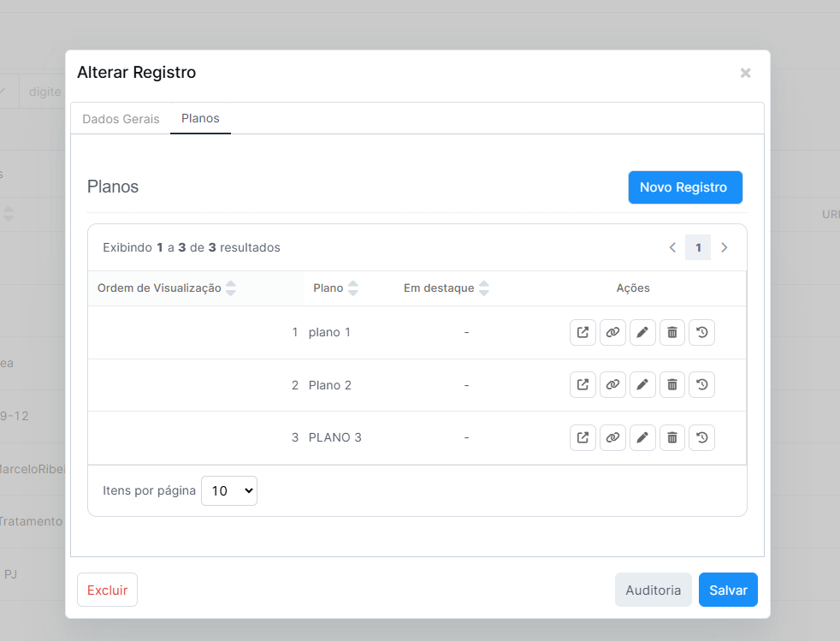840x641 pixels.
Task: Go to next page of results
Action: [725, 247]
